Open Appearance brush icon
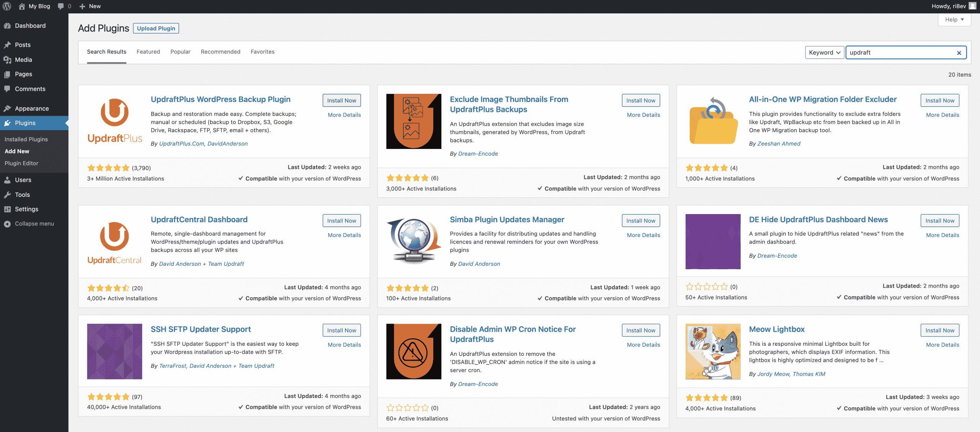Screen dimensions: 980x432 point(7,108)
